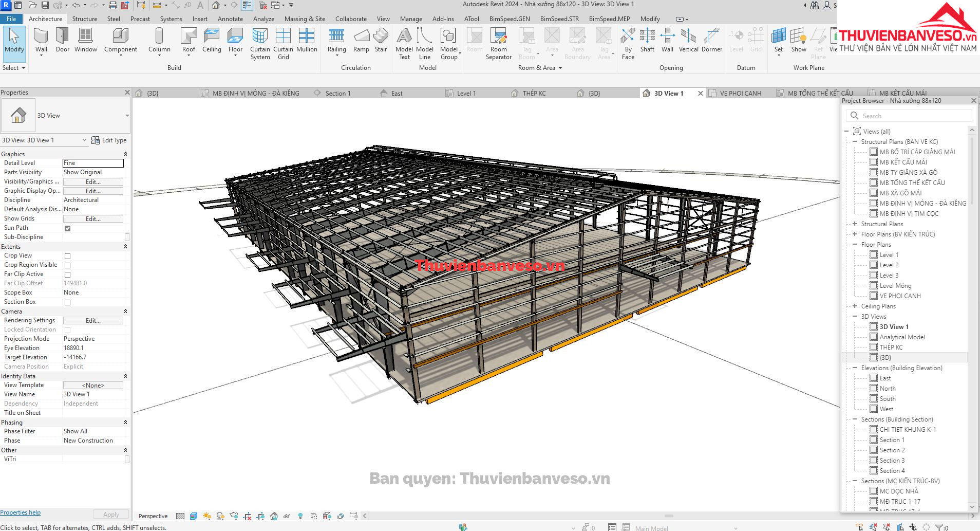Expand the Ceiling Plans tree node
The image size is (980, 531).
(855, 306)
